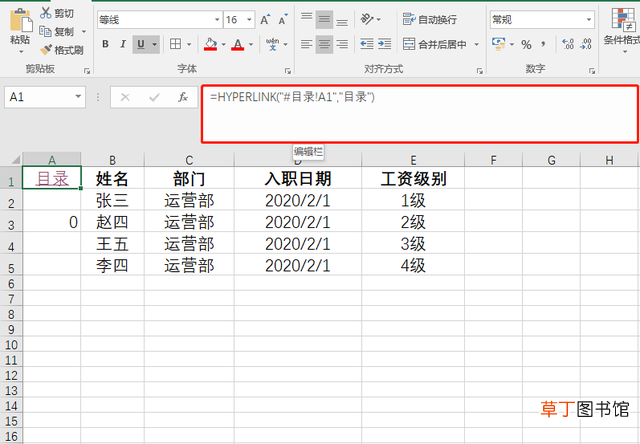Select the column E header
The height and width of the screenshot is (444, 640).
click(413, 160)
